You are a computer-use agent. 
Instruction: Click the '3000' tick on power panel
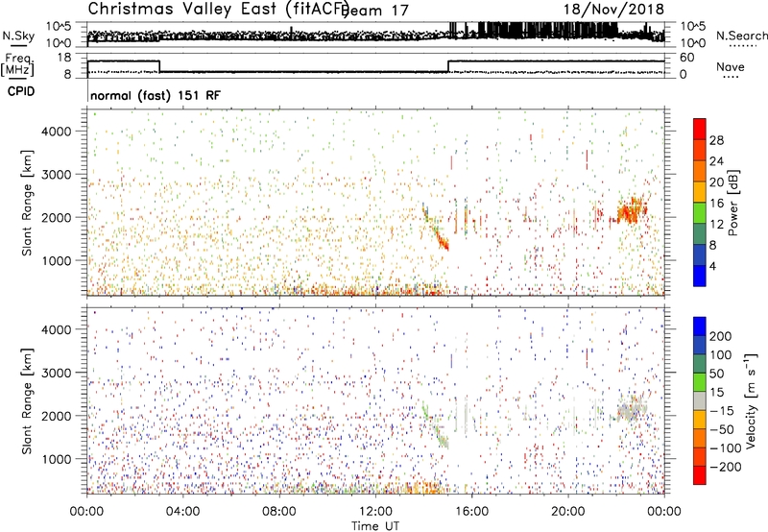(x=56, y=175)
